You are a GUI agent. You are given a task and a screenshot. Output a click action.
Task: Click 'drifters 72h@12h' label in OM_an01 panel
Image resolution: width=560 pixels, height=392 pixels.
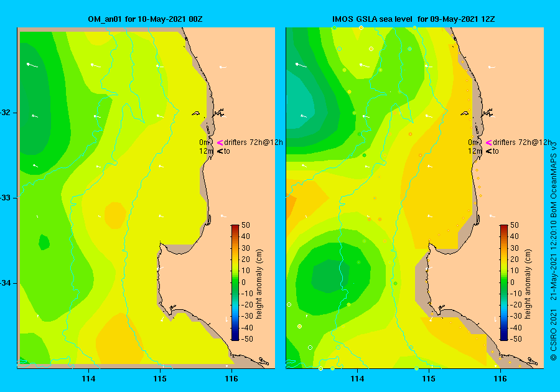pos(254,142)
